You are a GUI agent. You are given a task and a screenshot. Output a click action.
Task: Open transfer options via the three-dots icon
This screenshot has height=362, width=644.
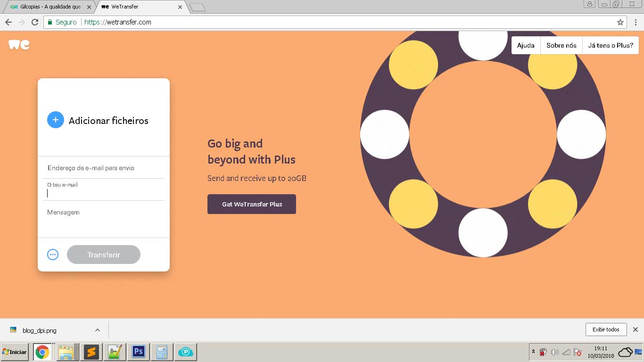click(53, 255)
